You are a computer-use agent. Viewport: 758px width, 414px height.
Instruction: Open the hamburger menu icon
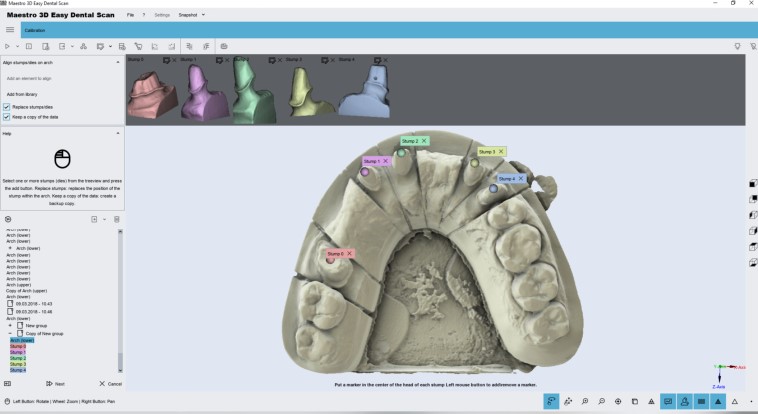(x=10, y=30)
